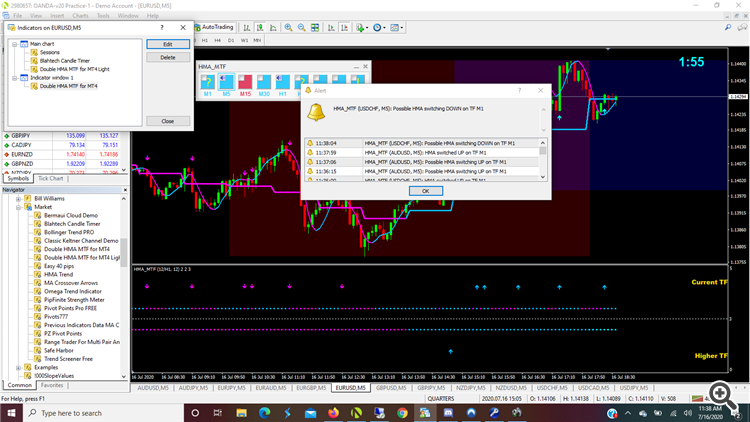The height and width of the screenshot is (422, 750).
Task: Open the Tools menu
Action: point(103,16)
